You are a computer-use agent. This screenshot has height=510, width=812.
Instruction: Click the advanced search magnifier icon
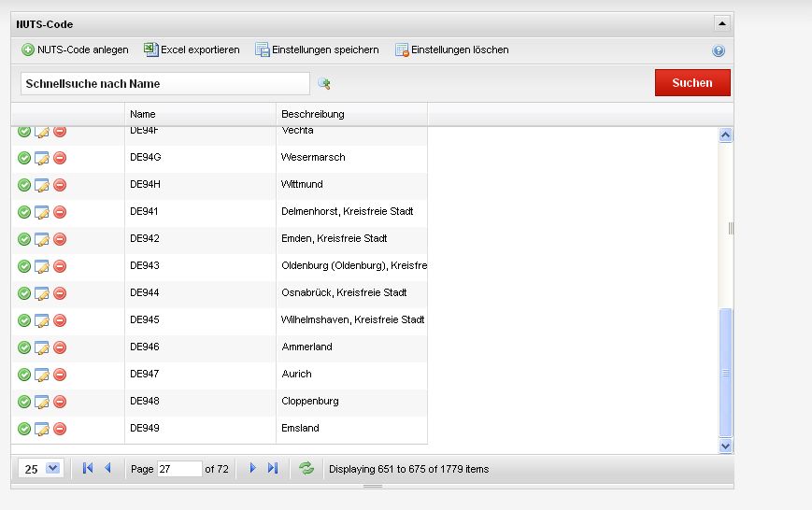tap(324, 84)
